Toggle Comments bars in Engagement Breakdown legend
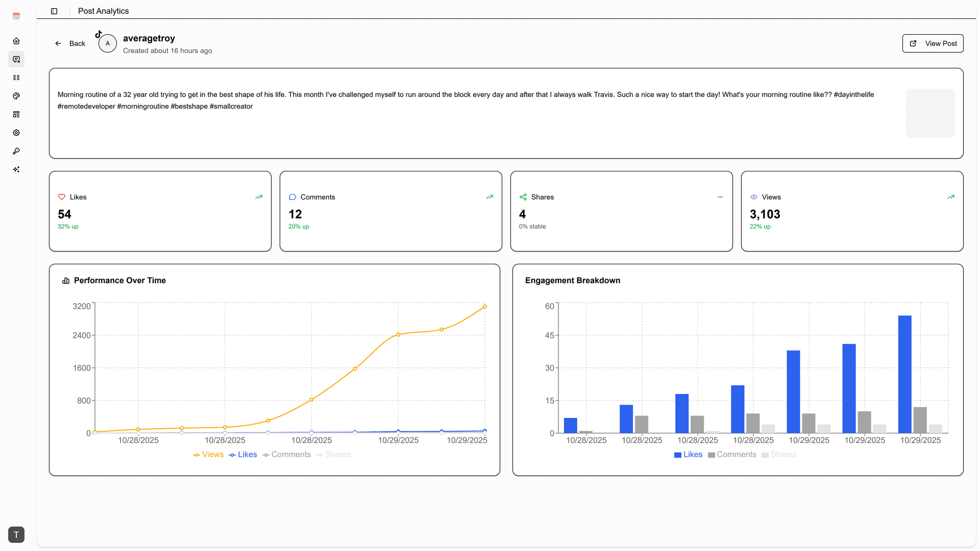Screen dimensions: 980x551 point(732,454)
